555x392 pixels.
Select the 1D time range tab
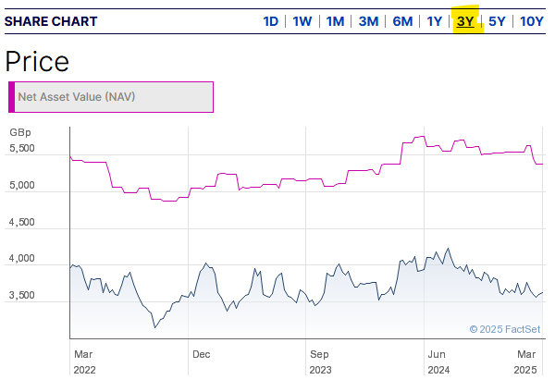[270, 21]
